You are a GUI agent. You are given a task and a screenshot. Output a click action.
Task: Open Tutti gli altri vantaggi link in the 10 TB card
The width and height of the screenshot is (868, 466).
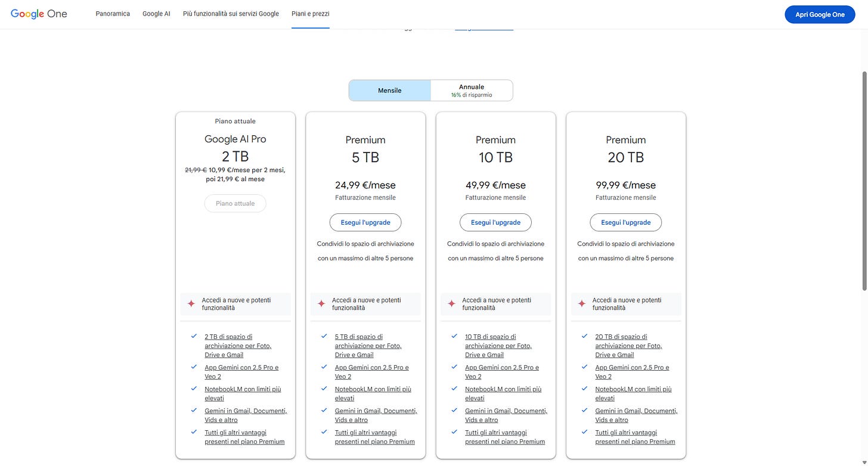(505, 437)
